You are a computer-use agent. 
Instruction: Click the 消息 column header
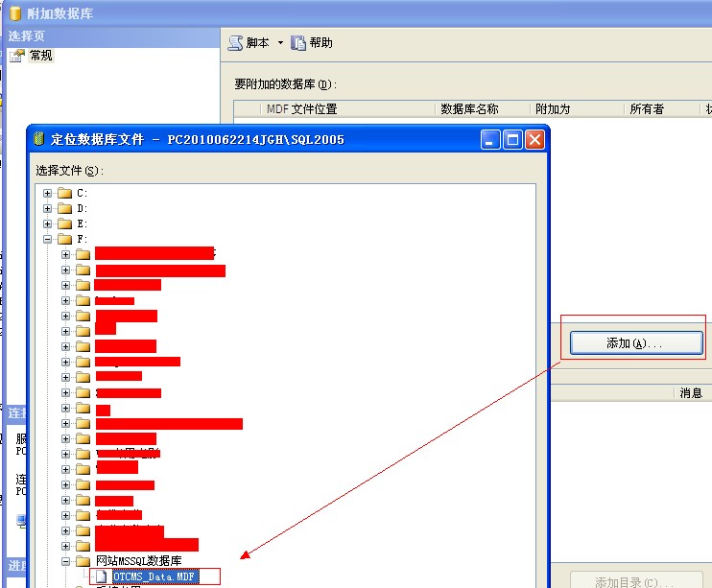pos(691,392)
